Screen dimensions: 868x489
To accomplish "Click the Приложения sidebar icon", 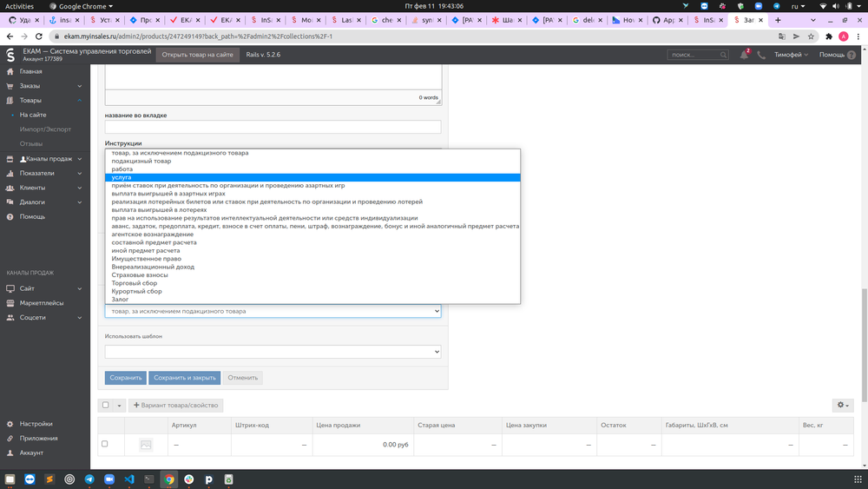I will 10,438.
